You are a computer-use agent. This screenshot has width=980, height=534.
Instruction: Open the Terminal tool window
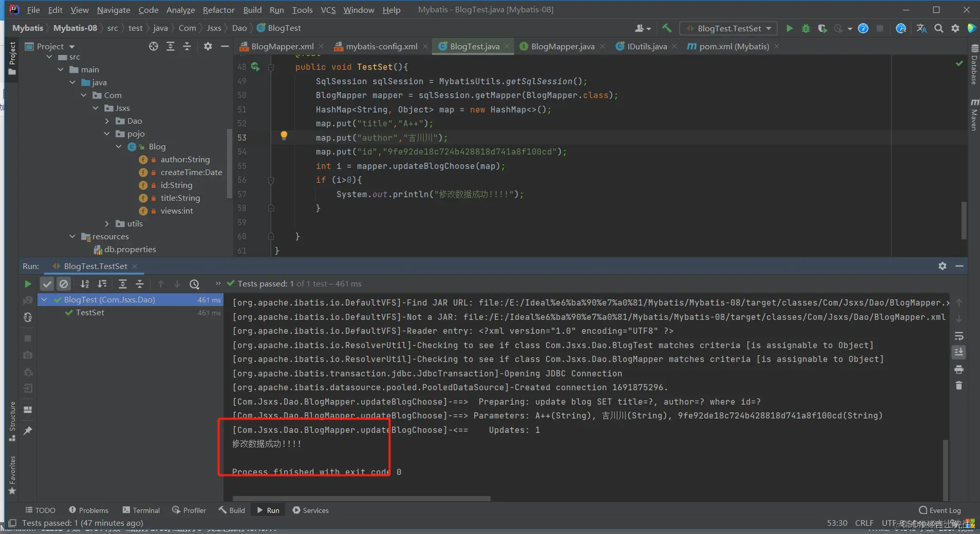141,510
